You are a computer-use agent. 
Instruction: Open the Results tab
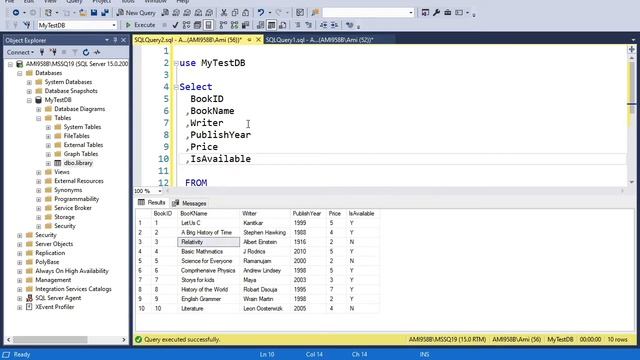(x=152, y=203)
